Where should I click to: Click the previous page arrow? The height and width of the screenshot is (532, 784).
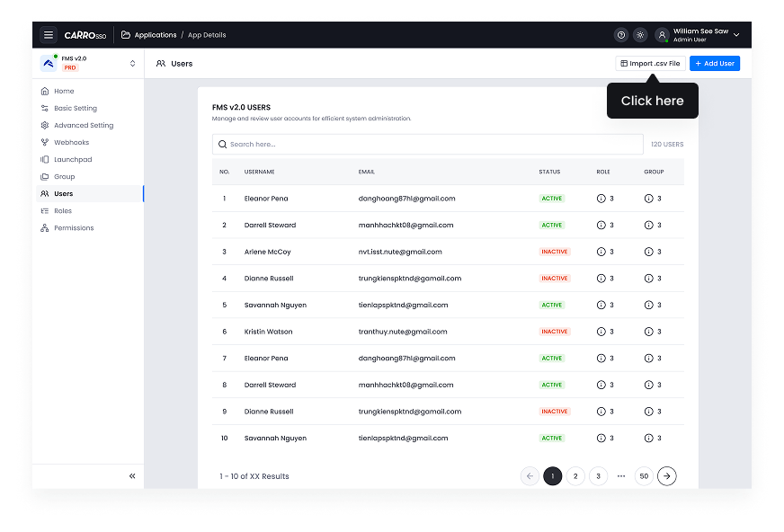(x=530, y=476)
